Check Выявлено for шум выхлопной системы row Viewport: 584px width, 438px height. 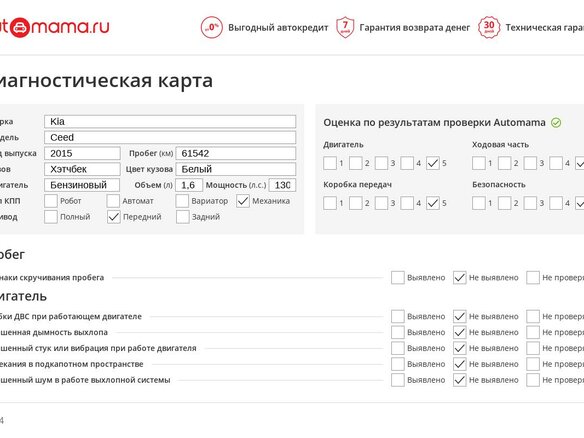pyautogui.click(x=398, y=380)
